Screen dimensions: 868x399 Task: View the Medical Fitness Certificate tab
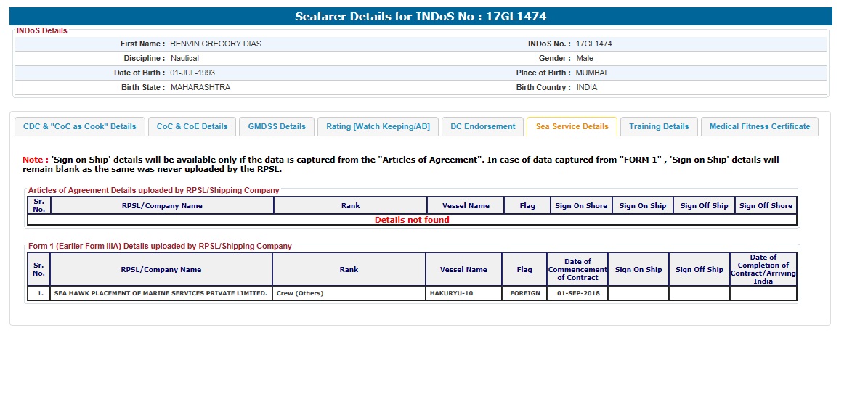click(759, 126)
